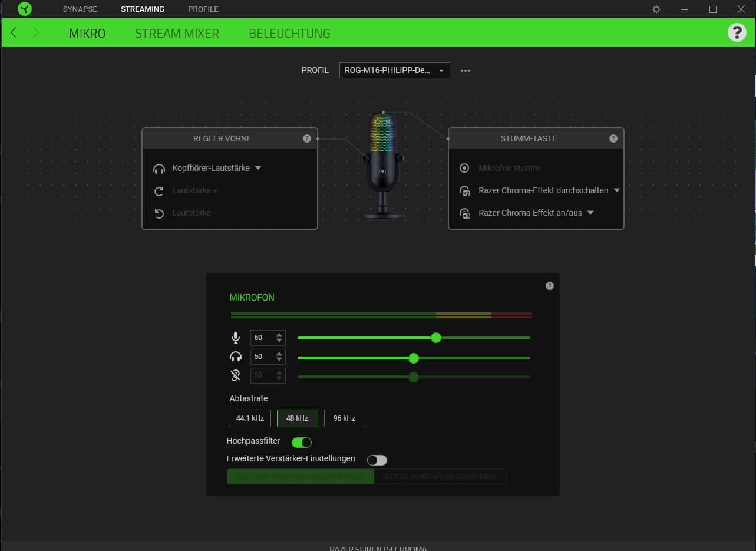Open settings via the gear icon
Viewport: 756px width, 551px height.
656,9
